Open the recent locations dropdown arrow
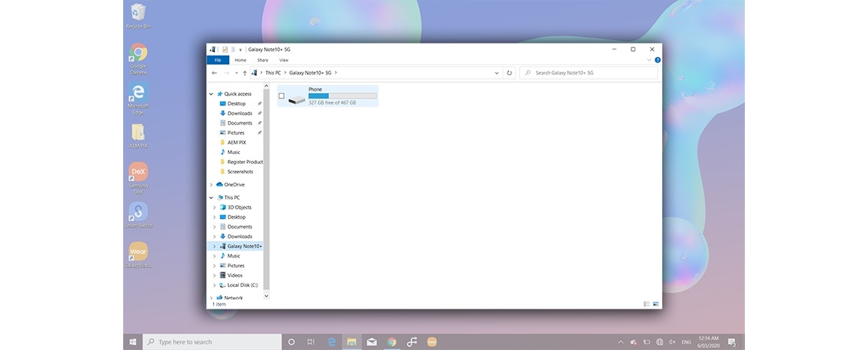868x350 pixels. pos(237,73)
